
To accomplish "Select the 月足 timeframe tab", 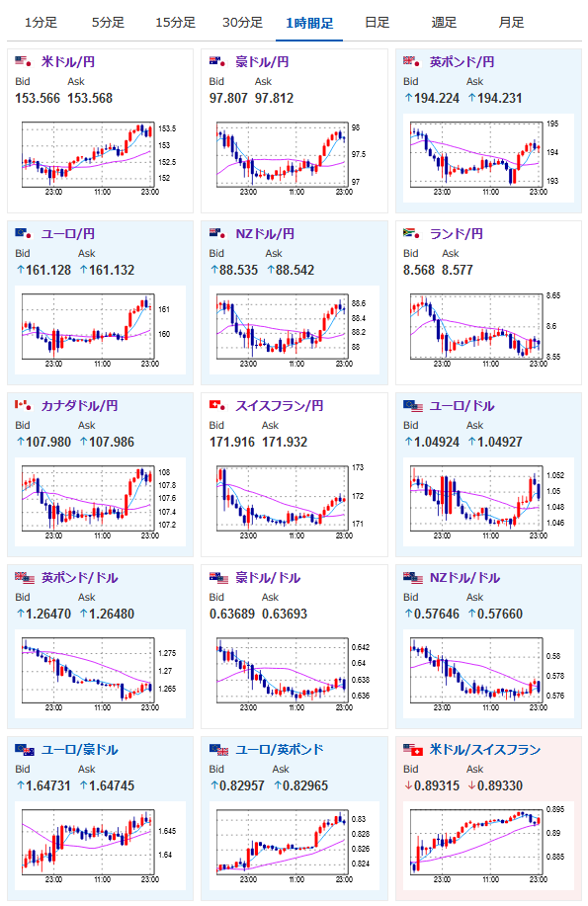I will tap(511, 23).
